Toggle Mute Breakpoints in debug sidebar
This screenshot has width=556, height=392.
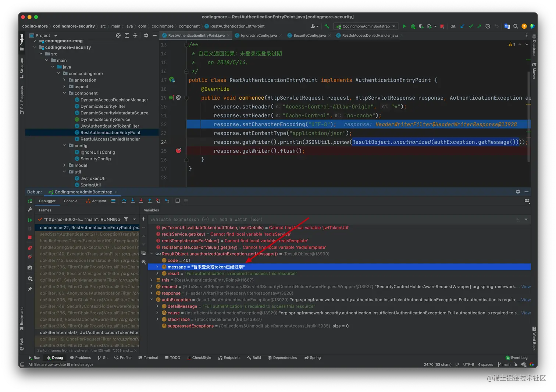point(30,257)
